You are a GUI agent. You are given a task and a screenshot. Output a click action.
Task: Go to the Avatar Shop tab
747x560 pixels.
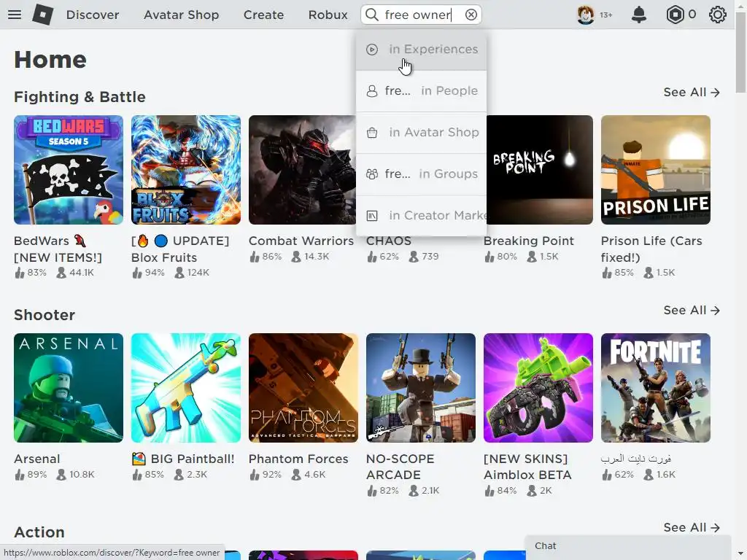pos(182,15)
